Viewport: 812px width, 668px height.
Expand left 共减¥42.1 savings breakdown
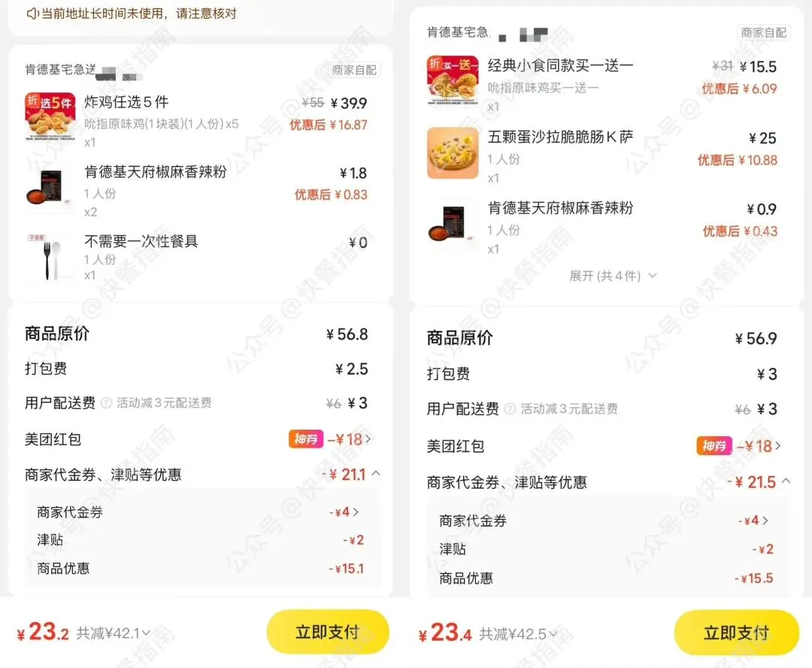click(114, 633)
